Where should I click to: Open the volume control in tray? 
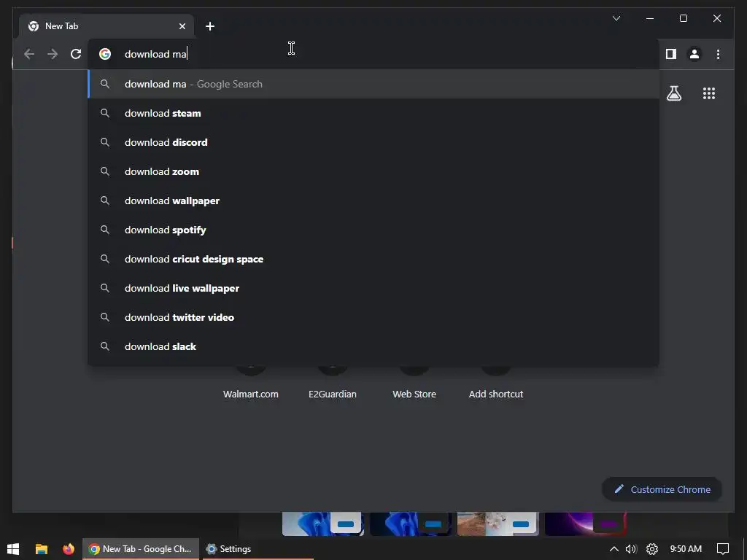pos(631,548)
